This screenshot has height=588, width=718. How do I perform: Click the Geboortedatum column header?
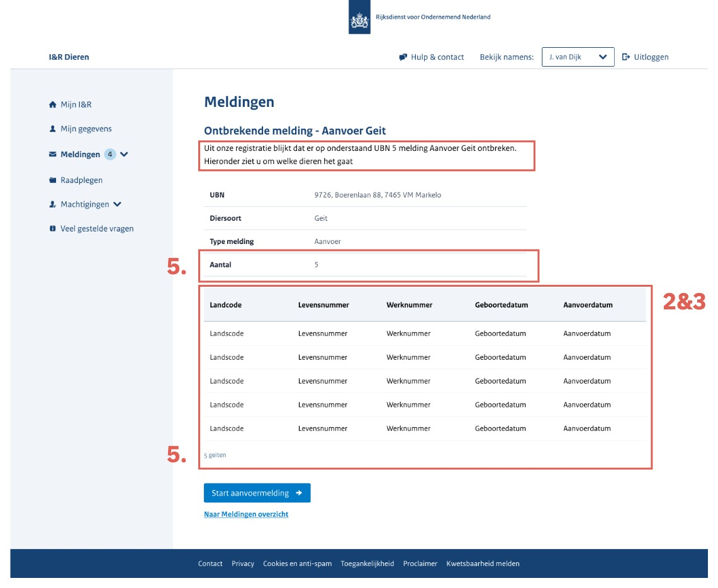[x=502, y=305]
